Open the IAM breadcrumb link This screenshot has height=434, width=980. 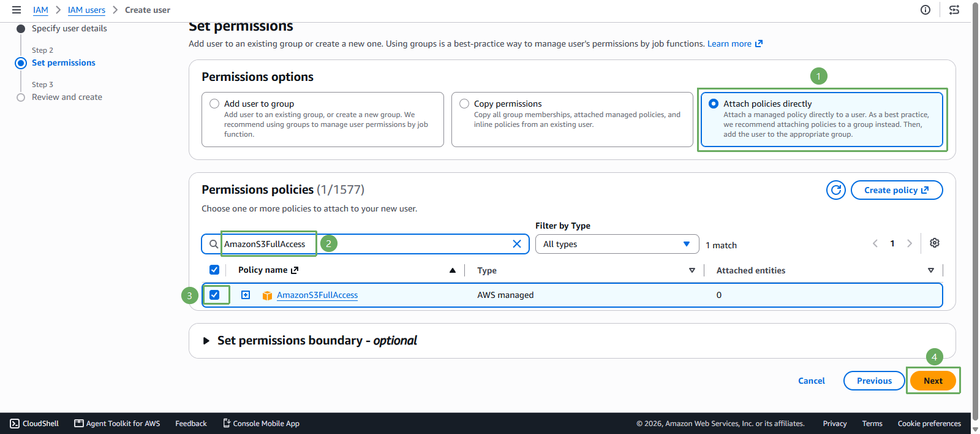point(40,10)
